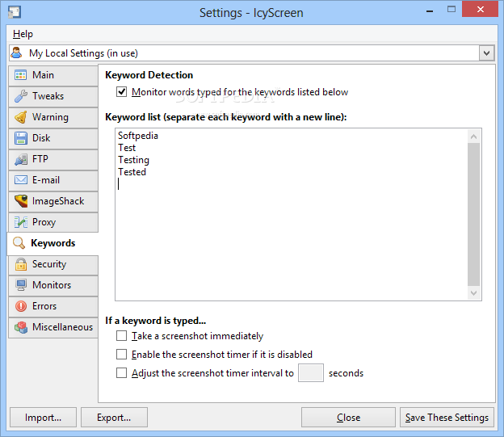Switch to the Errors tab
The width and height of the screenshot is (504, 437).
click(x=53, y=306)
